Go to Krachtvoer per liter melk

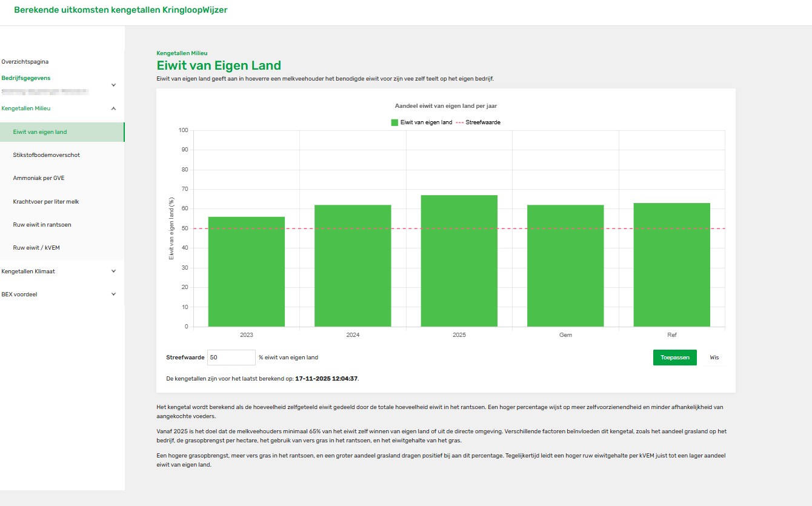pyautogui.click(x=46, y=201)
